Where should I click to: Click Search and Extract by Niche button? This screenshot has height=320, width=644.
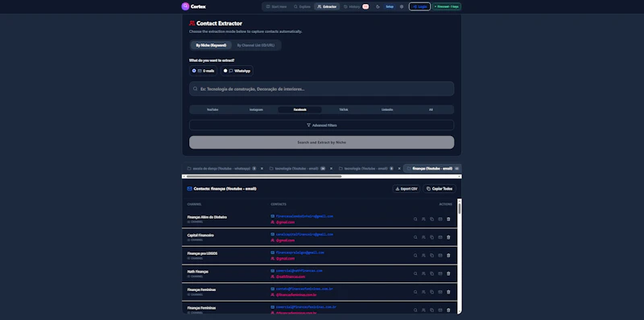click(321, 142)
